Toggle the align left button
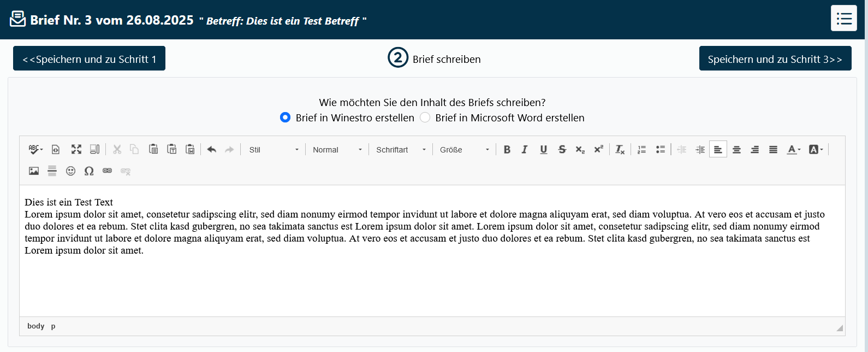This screenshot has width=868, height=352. tap(718, 150)
